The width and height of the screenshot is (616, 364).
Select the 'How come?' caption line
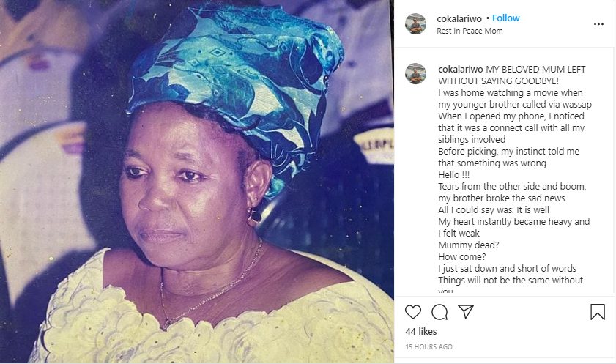tap(462, 257)
